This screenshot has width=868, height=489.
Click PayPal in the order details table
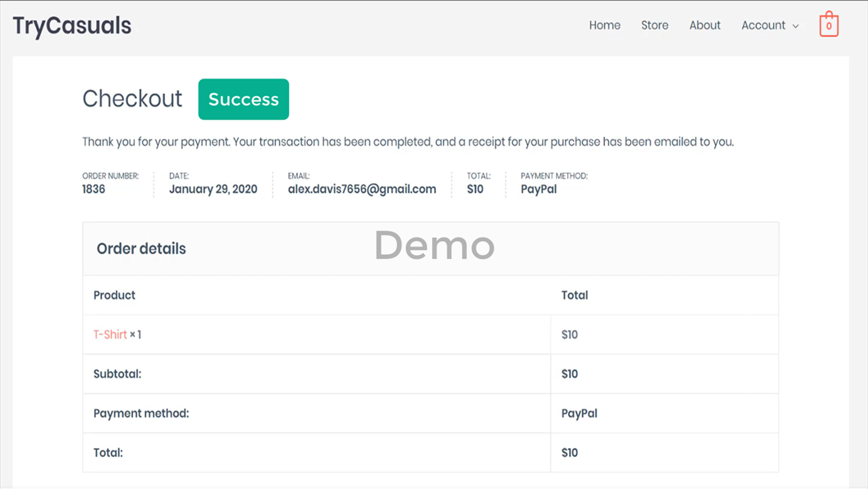580,414
